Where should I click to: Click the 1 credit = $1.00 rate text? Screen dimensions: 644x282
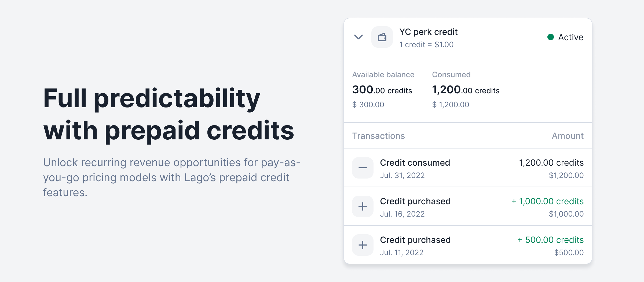point(426,44)
